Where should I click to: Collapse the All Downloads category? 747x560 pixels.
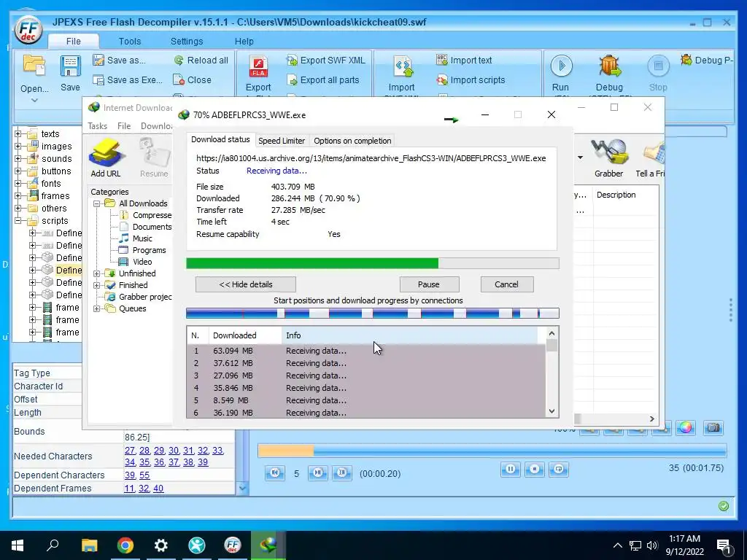point(97,203)
